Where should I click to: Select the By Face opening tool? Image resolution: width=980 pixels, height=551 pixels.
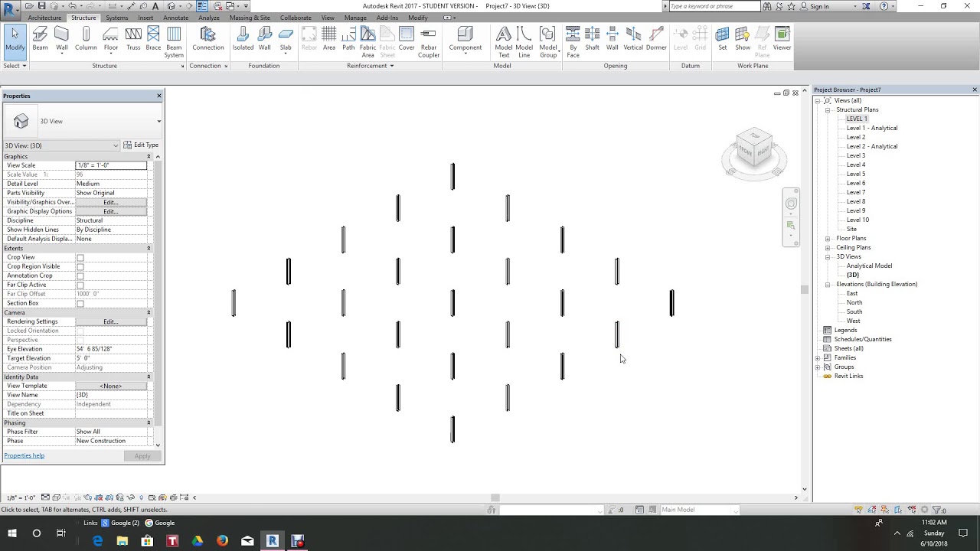click(x=573, y=43)
